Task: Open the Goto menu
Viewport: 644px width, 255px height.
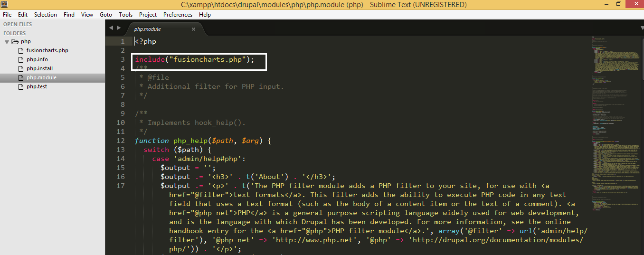Action: coord(106,15)
